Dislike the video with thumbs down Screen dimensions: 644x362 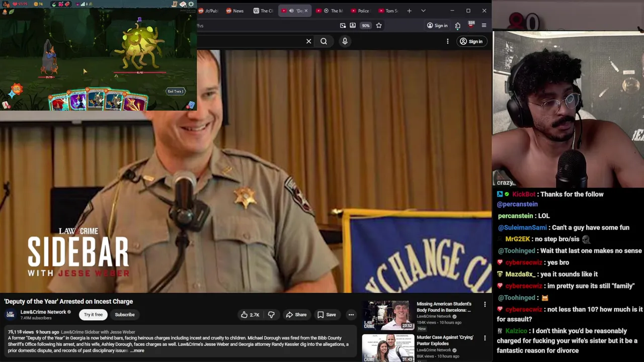(271, 315)
